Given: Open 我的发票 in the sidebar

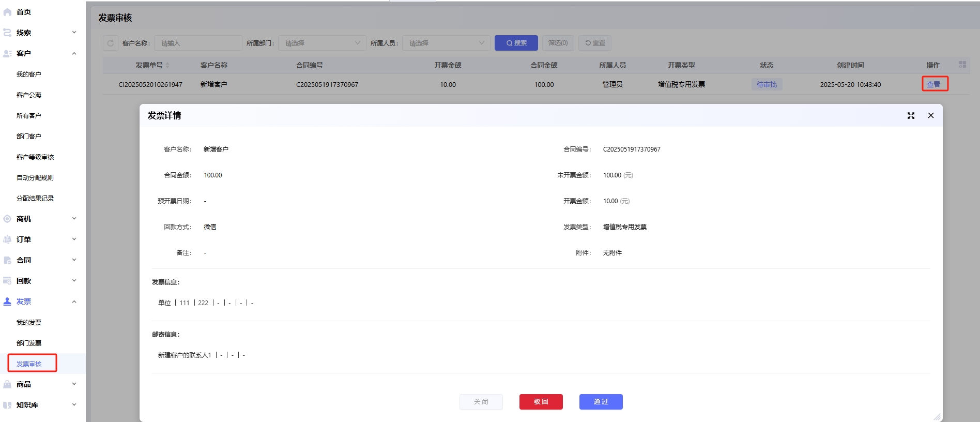Looking at the screenshot, I should [29, 322].
